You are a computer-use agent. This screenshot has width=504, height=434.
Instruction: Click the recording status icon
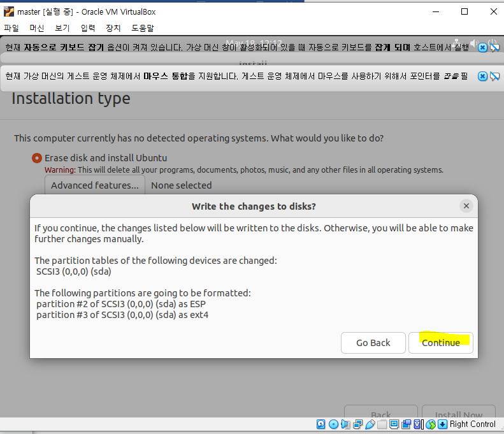pos(407,424)
